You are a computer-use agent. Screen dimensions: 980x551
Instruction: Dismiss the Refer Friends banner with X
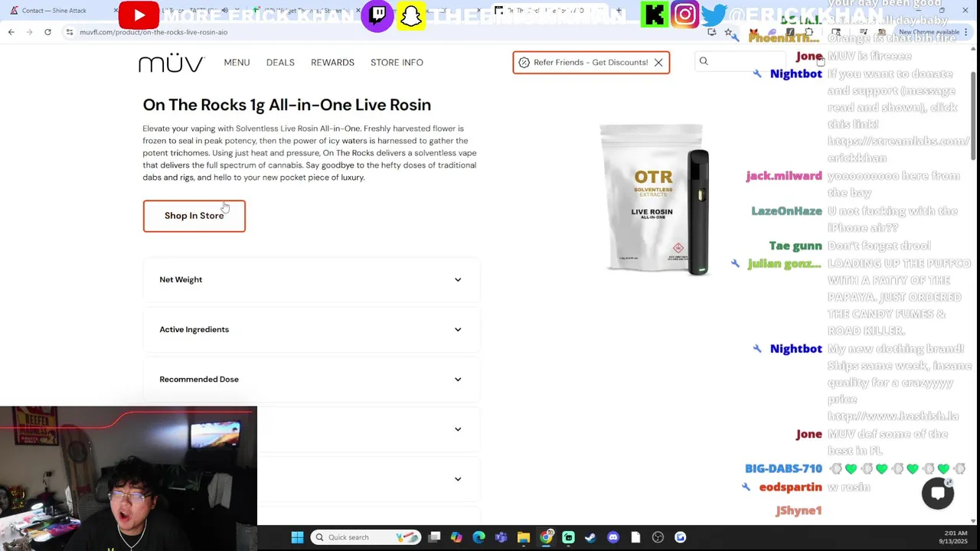[658, 63]
